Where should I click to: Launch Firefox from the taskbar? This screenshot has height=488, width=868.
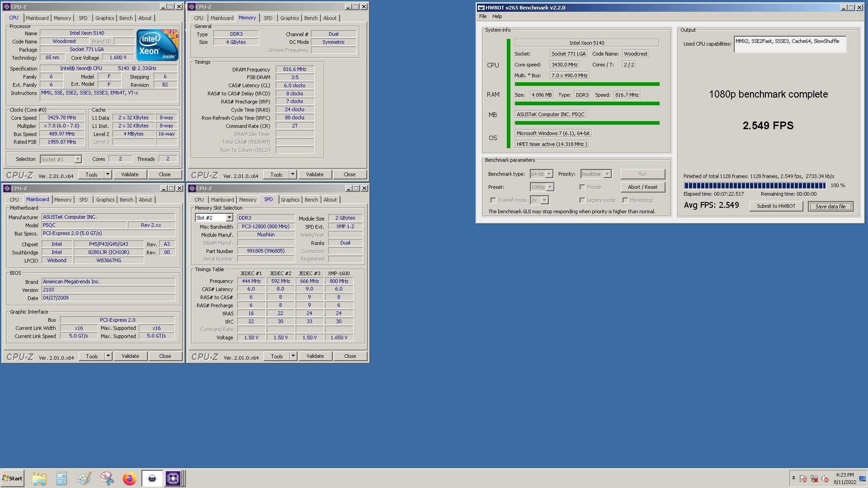point(129,478)
